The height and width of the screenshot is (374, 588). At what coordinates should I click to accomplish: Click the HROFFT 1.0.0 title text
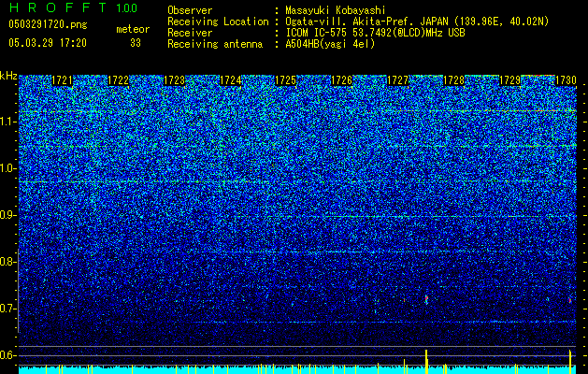(x=74, y=7)
